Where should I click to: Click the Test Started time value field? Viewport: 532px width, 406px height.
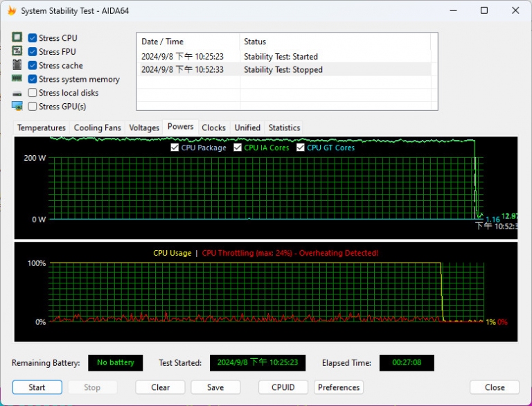pos(258,362)
